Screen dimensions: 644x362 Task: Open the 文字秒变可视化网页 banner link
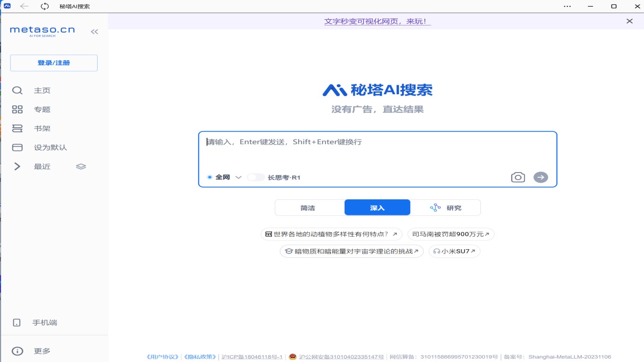click(x=378, y=21)
